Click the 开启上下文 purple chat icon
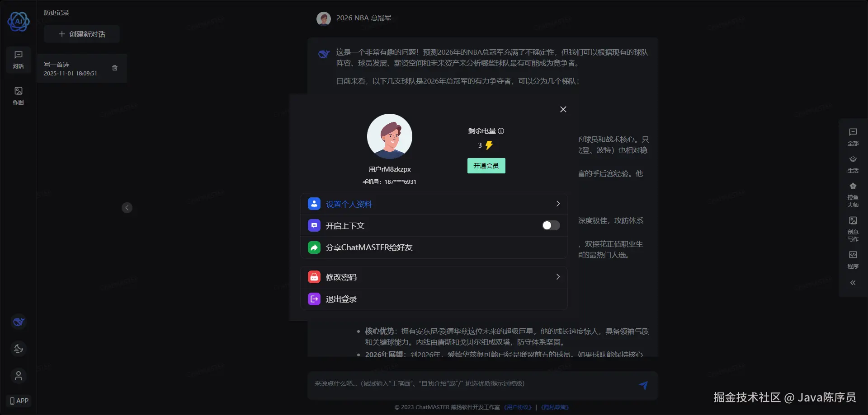Screen dimensions: 868x415 point(314,225)
